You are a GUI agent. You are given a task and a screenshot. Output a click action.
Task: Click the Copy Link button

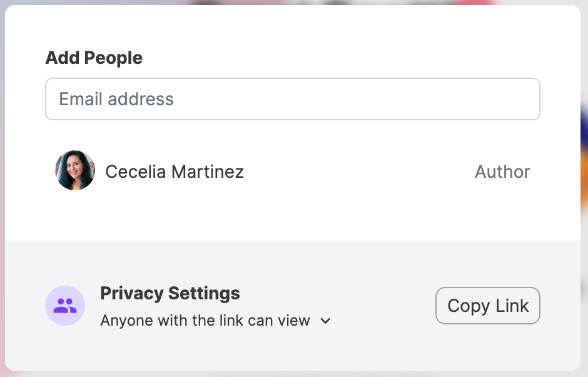[x=487, y=306]
